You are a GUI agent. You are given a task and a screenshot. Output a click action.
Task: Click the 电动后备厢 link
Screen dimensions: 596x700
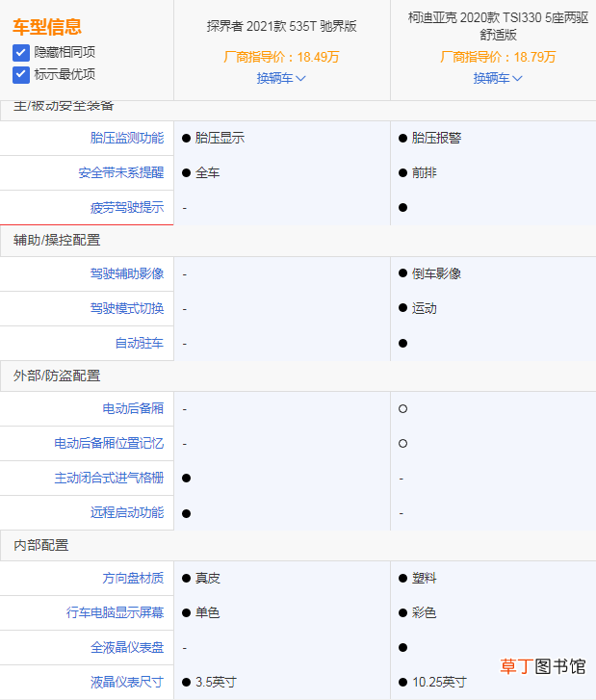(x=133, y=408)
